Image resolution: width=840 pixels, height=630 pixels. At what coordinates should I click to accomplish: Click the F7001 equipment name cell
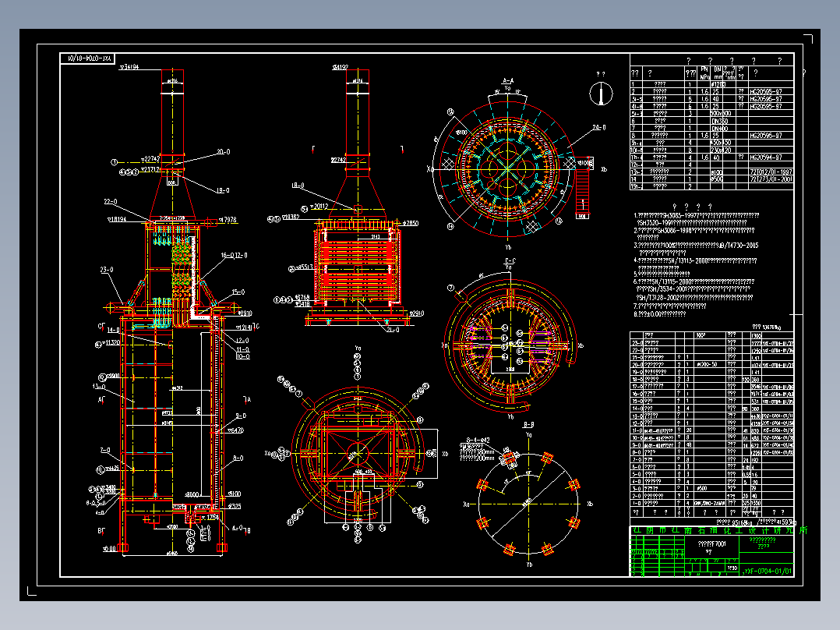[x=712, y=543]
